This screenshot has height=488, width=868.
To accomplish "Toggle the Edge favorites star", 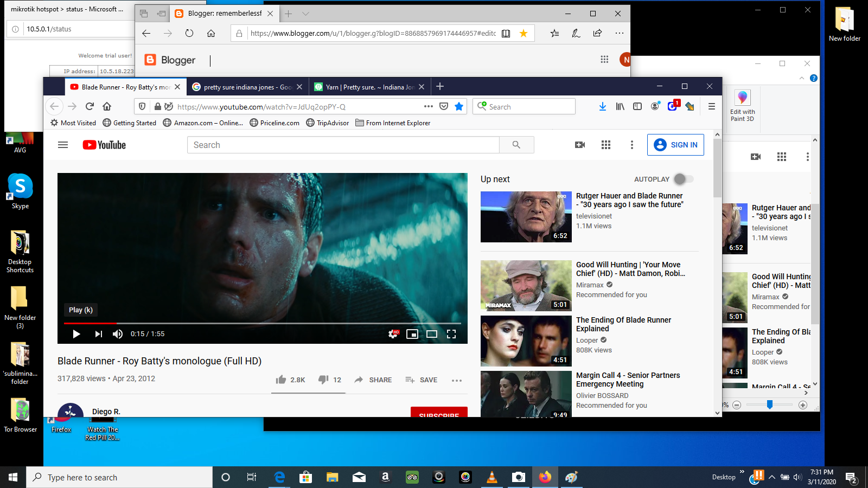I will tap(524, 33).
